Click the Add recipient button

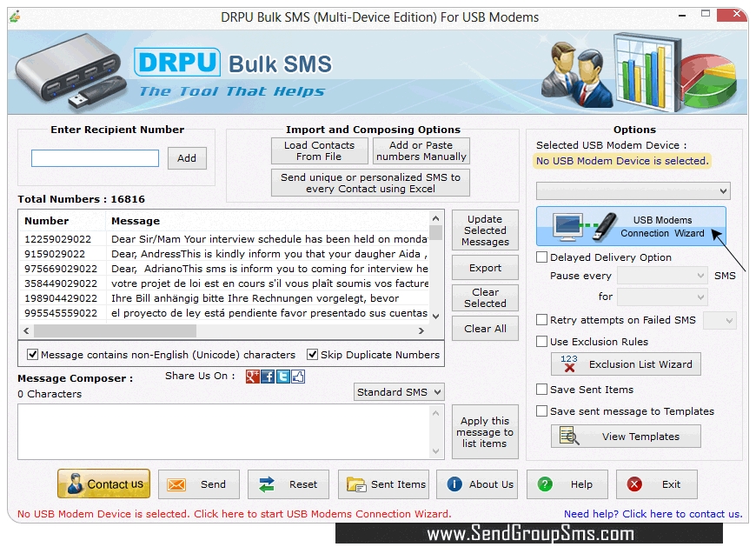tap(187, 158)
